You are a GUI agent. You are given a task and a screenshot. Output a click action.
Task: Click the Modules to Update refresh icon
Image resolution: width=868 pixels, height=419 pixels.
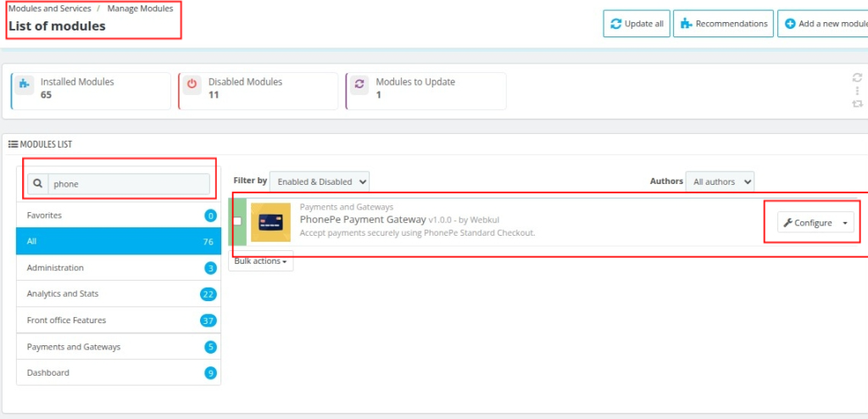[x=359, y=86]
